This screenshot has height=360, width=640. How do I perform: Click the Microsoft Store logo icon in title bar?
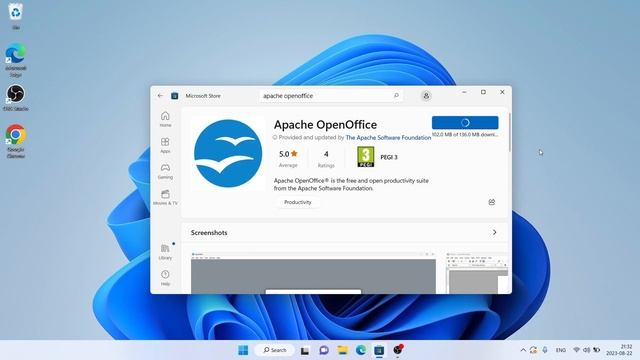click(175, 96)
